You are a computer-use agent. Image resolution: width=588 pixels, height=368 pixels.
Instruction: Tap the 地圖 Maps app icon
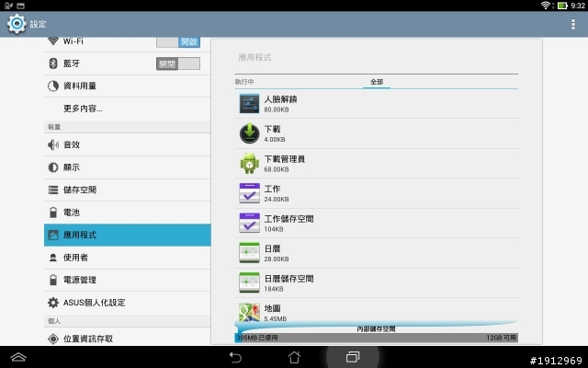[249, 313]
